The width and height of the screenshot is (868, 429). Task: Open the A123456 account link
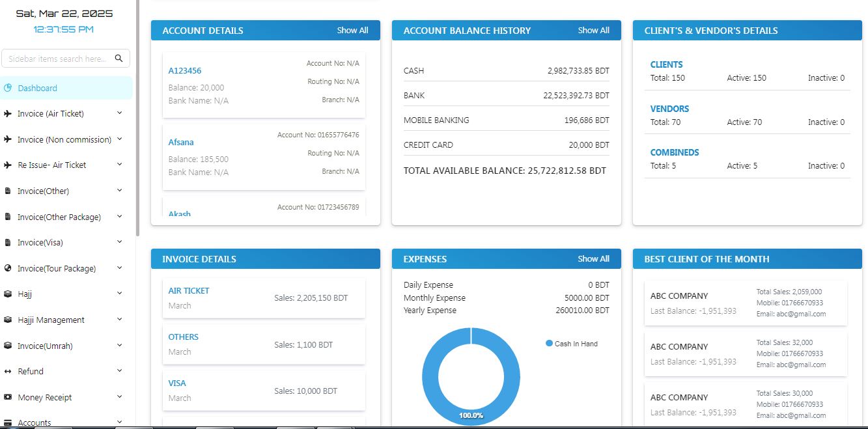pos(185,70)
